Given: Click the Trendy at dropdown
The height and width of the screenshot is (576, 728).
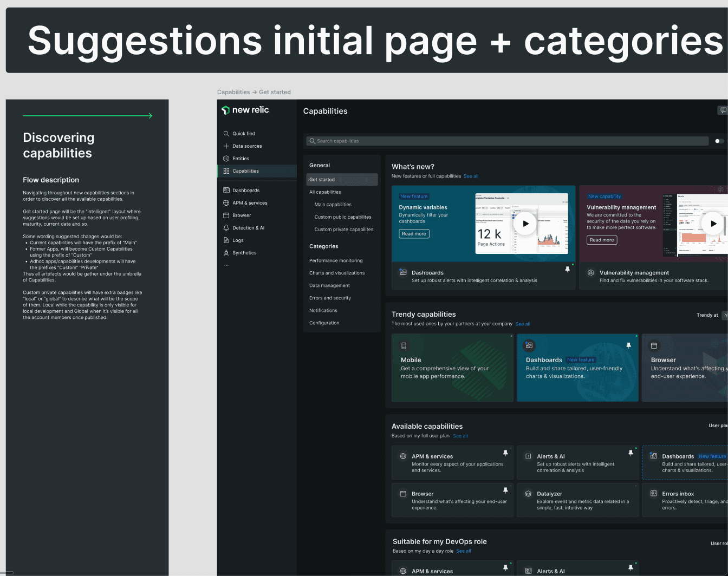Looking at the screenshot, I should tap(726, 315).
